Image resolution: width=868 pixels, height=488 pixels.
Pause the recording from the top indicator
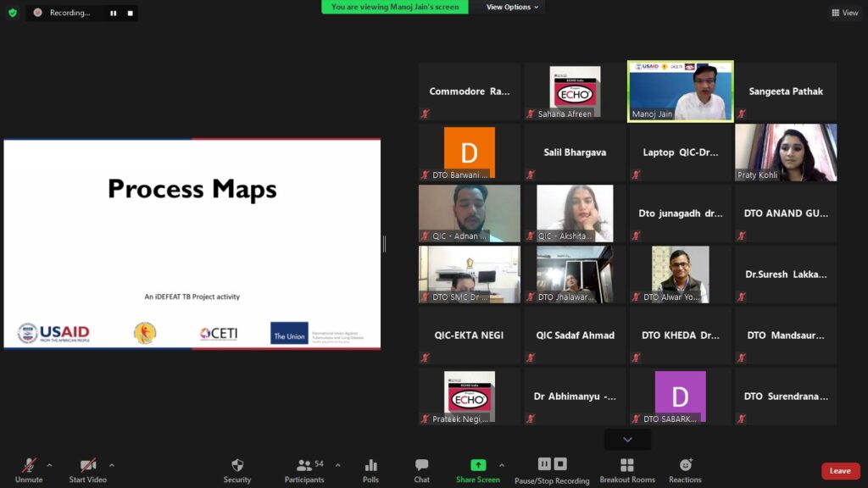click(x=114, y=14)
